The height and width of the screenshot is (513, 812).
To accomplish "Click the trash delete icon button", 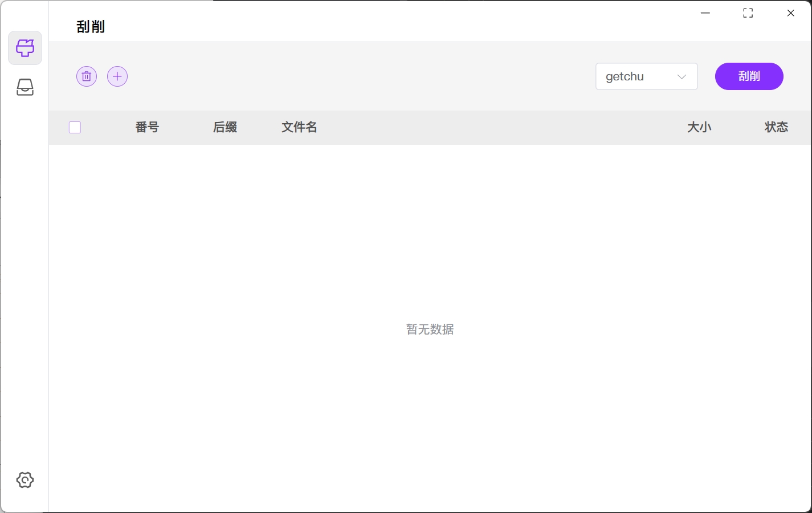I will 87,76.
